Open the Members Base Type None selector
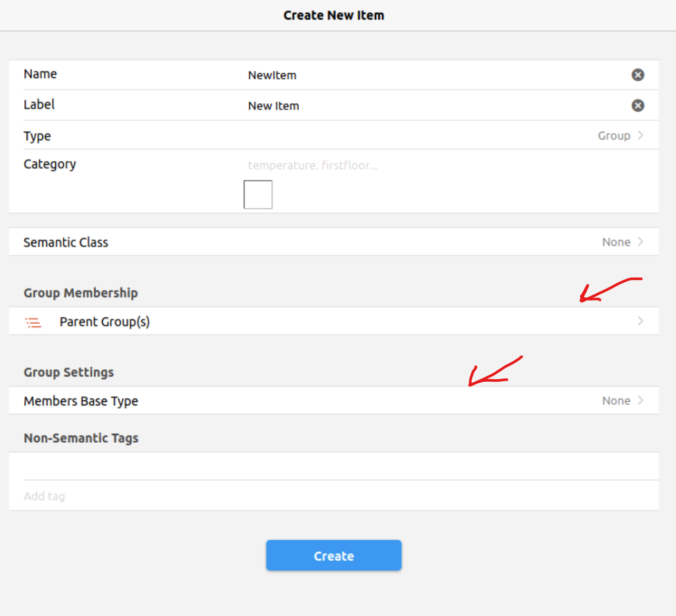The image size is (676, 616). (616, 401)
